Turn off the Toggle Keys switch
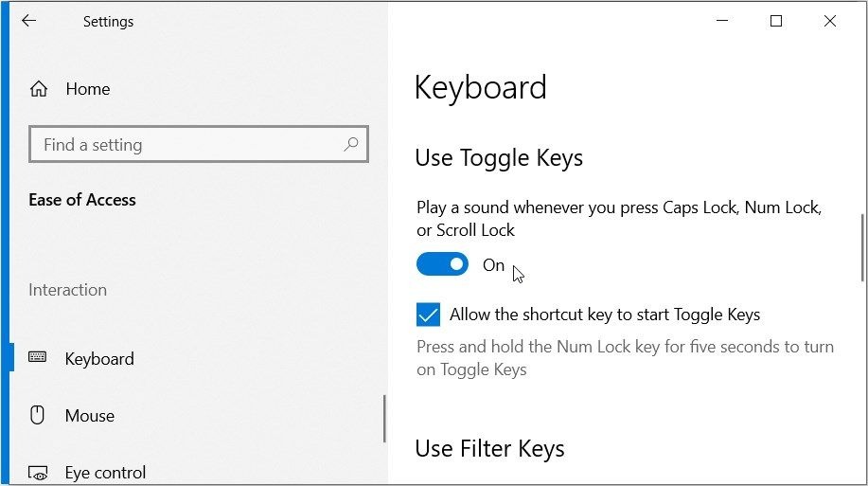The image size is (868, 486). [442, 264]
